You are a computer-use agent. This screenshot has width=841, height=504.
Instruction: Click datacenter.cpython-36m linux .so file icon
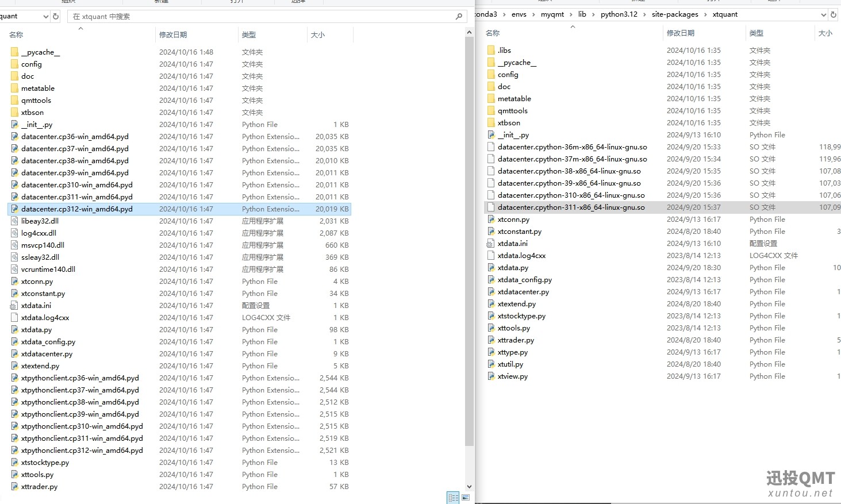pyautogui.click(x=491, y=147)
